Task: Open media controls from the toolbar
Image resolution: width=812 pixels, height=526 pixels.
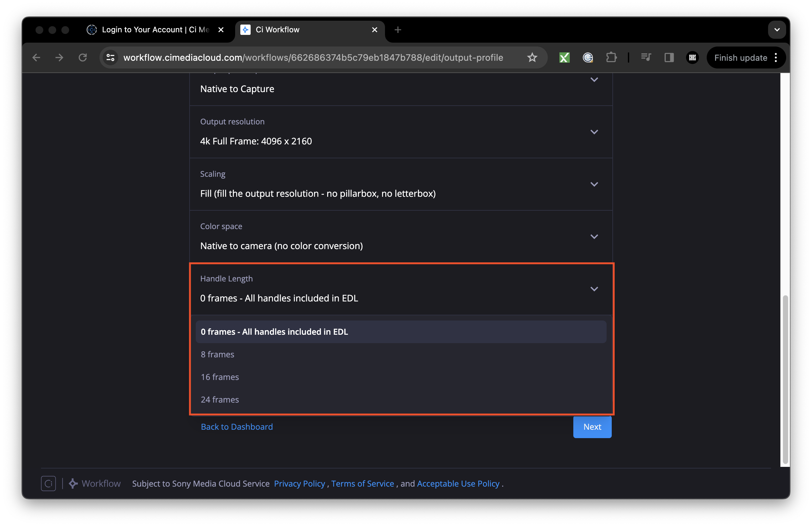Action: (646, 57)
